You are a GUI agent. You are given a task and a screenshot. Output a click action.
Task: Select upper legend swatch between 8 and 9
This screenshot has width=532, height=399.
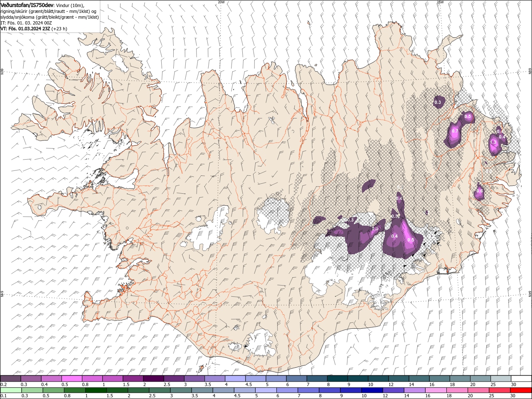pos(337,379)
